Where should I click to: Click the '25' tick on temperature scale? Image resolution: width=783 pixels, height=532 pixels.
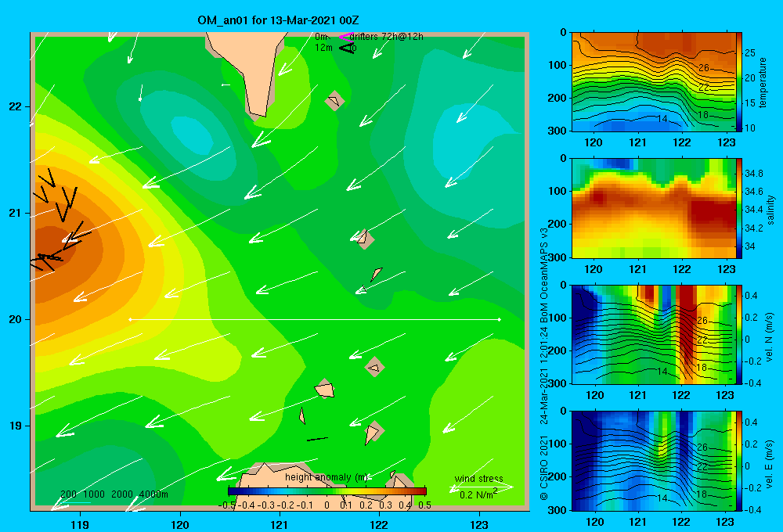[x=750, y=53]
